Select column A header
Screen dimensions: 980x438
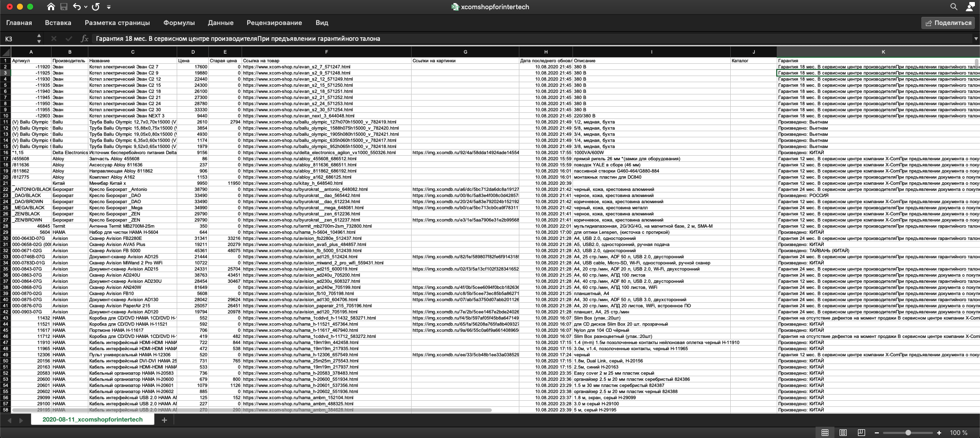click(x=31, y=52)
